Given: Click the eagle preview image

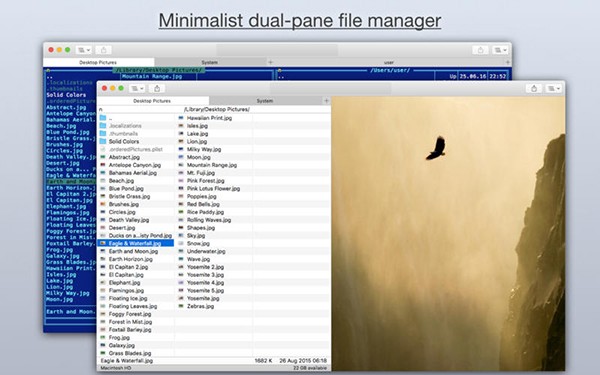Looking at the screenshot, I should 448,233.
